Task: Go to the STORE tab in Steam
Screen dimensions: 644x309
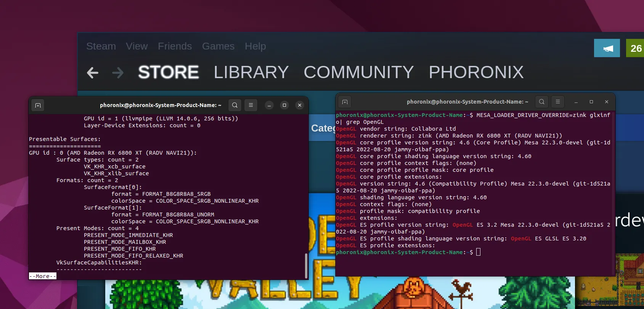Action: [168, 72]
